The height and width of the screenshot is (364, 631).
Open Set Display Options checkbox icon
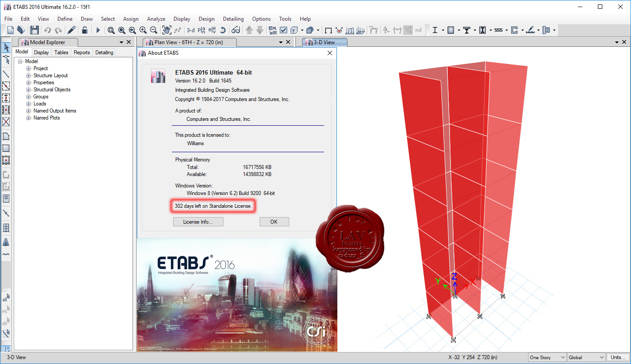(283, 30)
